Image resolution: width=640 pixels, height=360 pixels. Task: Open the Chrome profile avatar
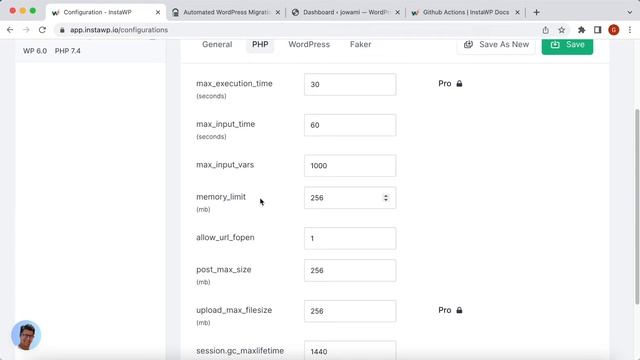[613, 30]
